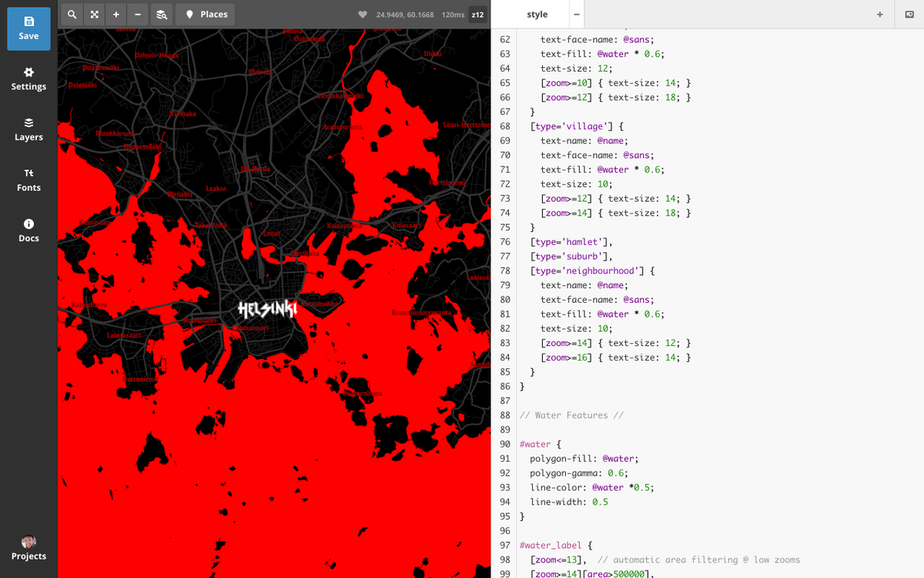This screenshot has height=578, width=924.
Task: Click the 24.9469, 60.1668 coordinates readout
Action: [x=405, y=15]
